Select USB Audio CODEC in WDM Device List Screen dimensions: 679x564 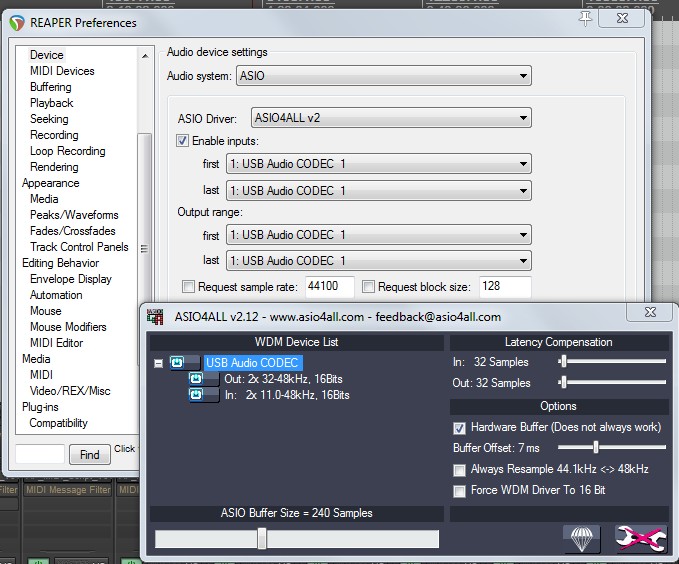coord(252,363)
